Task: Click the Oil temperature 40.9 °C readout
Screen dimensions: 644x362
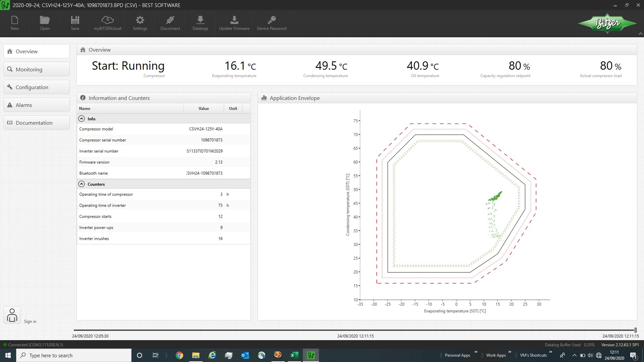Action: (x=423, y=66)
